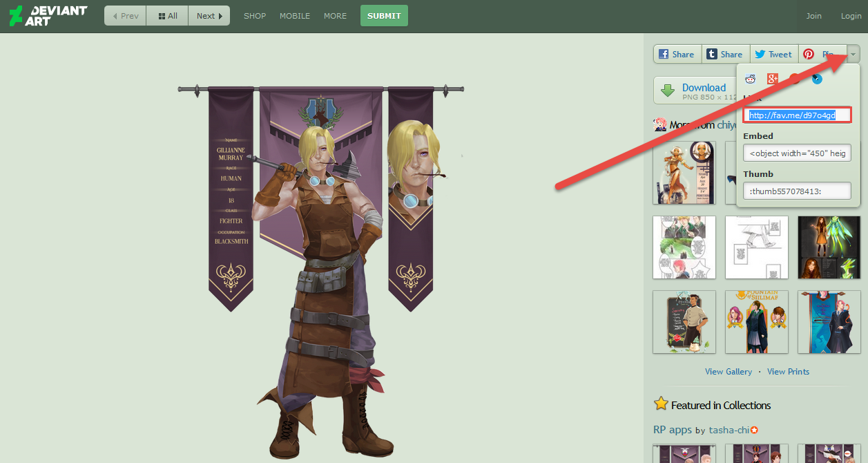Click the Embed code field
Viewport: 868px width, 463px height.
pos(798,153)
